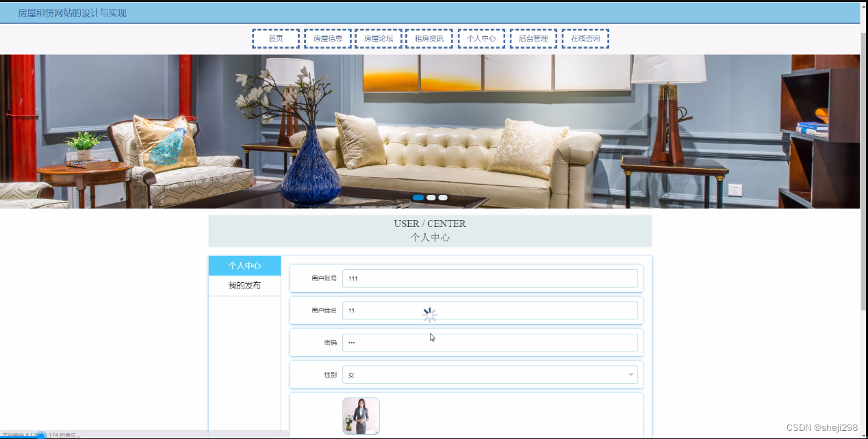Open the 首页 navigation tab
Viewport: 868px width, 439px height.
coord(275,38)
